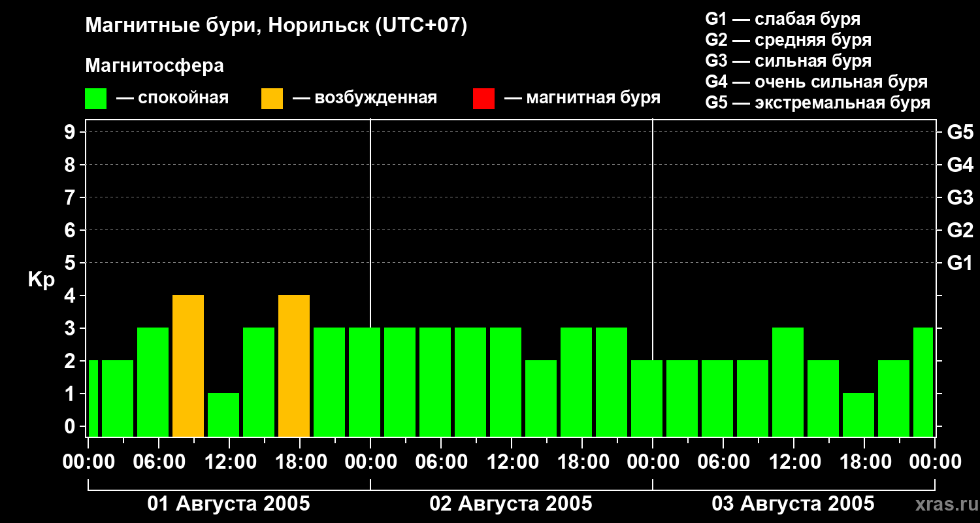
Task: Click the 'магнитная буря' legend text
Action: click(593, 98)
